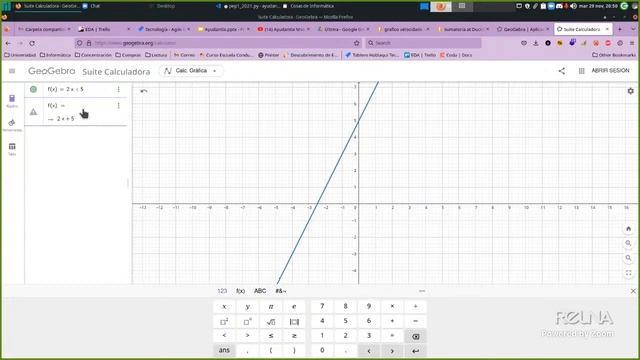Open the Tabla view in sidebar
Screen dimensions: 640x360
coord(12,149)
